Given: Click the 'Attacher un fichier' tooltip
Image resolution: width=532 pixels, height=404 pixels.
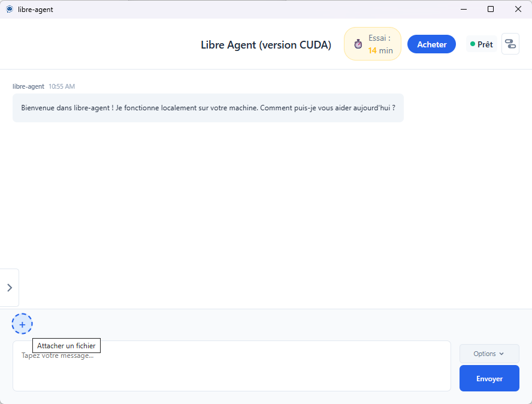Looking at the screenshot, I should 66,346.
